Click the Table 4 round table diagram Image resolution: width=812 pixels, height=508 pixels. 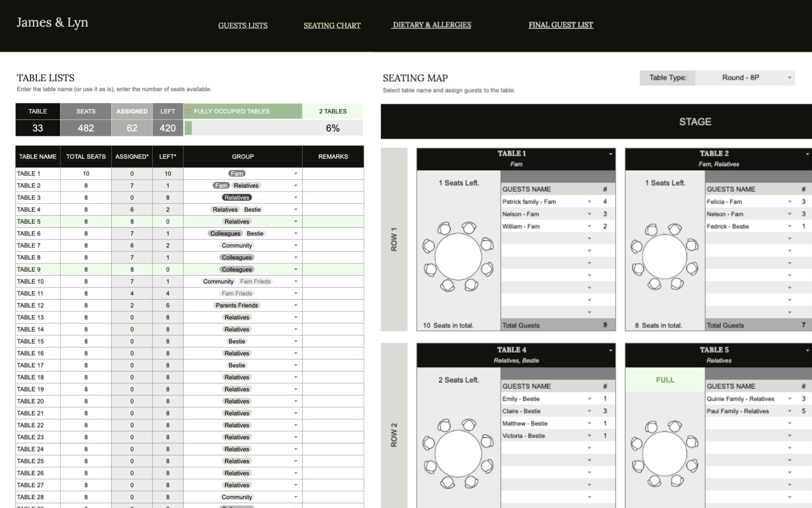coord(458,454)
